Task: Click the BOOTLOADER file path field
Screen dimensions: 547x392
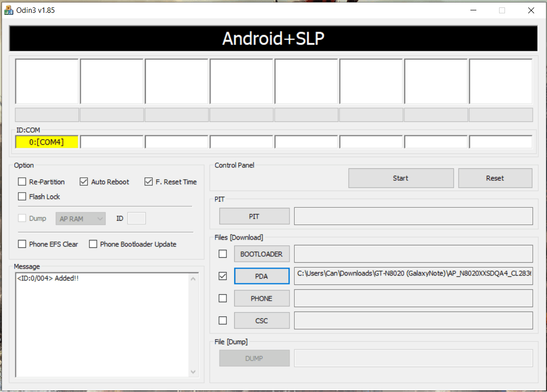Action: pos(414,254)
